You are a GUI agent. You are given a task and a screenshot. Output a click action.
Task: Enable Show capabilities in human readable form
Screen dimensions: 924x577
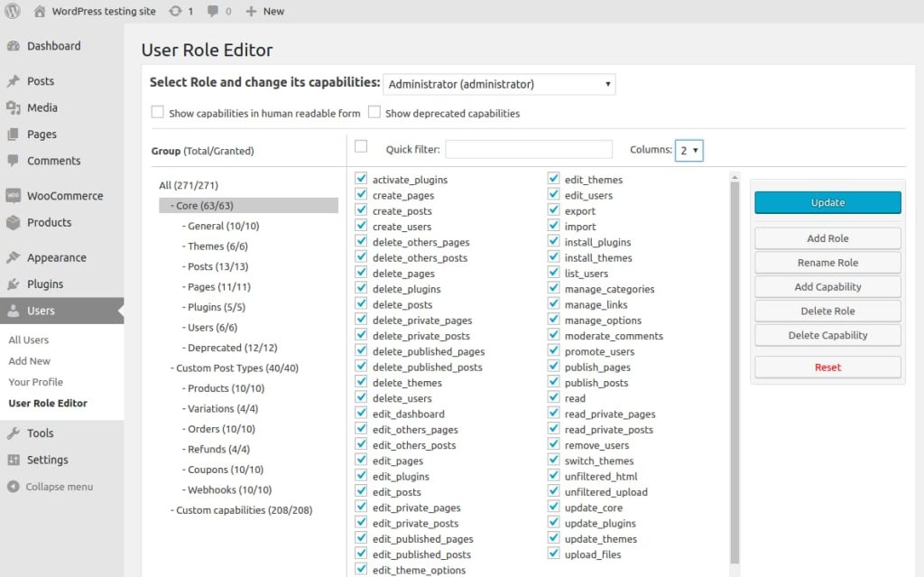coord(155,113)
